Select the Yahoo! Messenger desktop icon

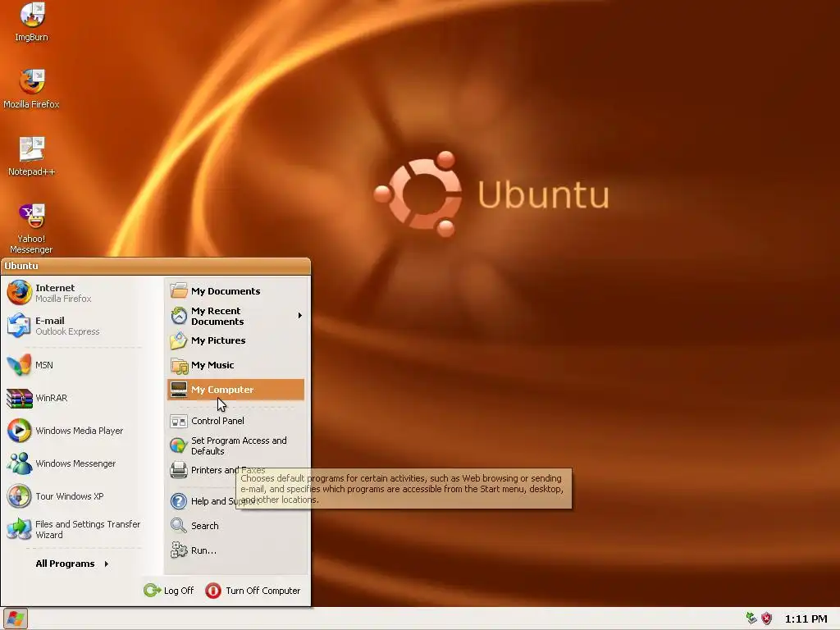click(x=32, y=216)
